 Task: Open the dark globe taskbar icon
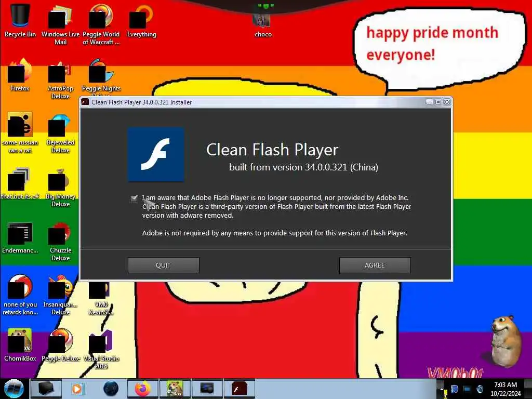[x=111, y=389]
